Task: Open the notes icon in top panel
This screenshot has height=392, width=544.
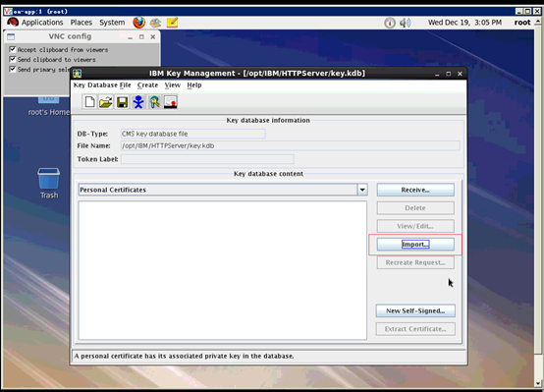Action: point(172,23)
